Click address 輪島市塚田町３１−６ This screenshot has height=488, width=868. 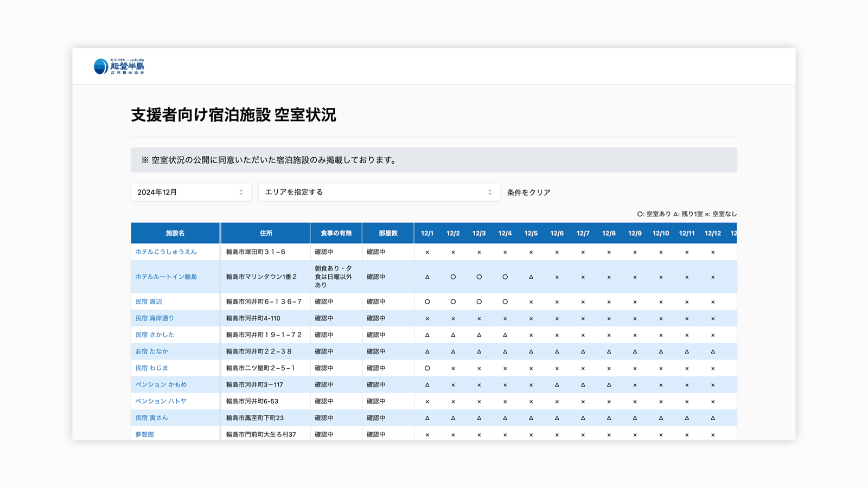coord(256,252)
